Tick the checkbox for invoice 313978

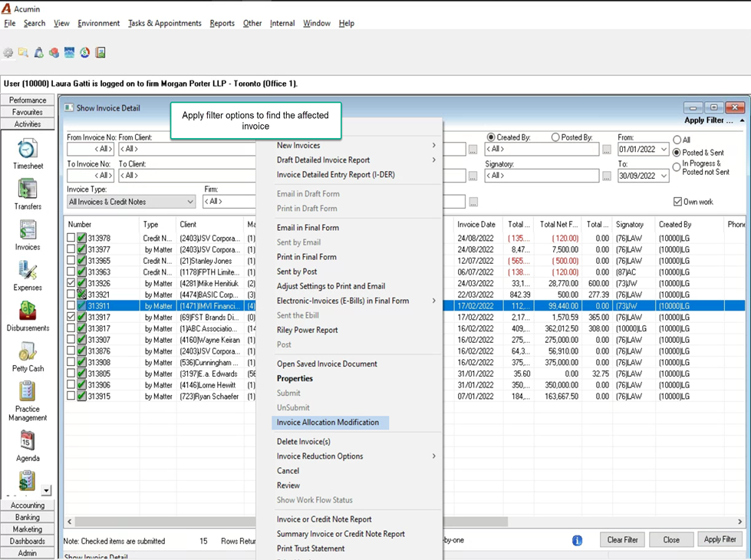(x=71, y=238)
